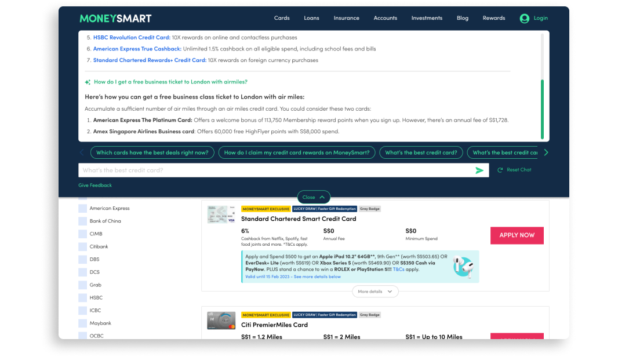Select the first 'What's the best credit card?' chip

pos(421,153)
